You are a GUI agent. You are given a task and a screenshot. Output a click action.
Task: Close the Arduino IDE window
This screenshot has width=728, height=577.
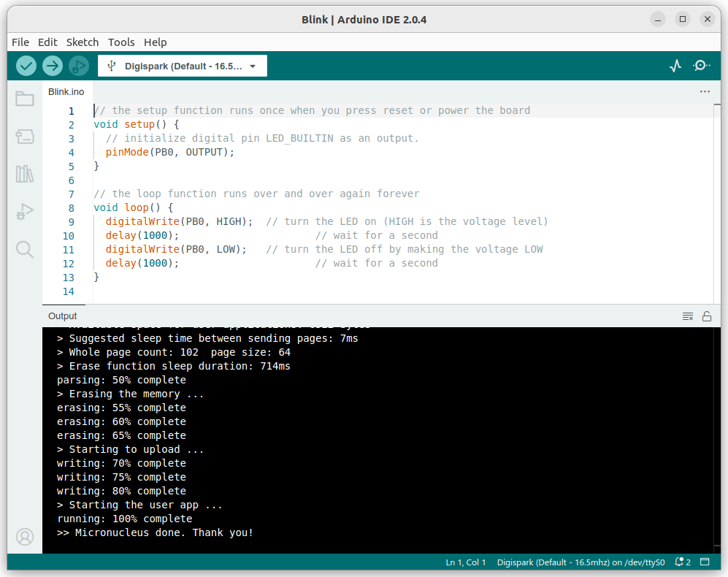coord(707,20)
